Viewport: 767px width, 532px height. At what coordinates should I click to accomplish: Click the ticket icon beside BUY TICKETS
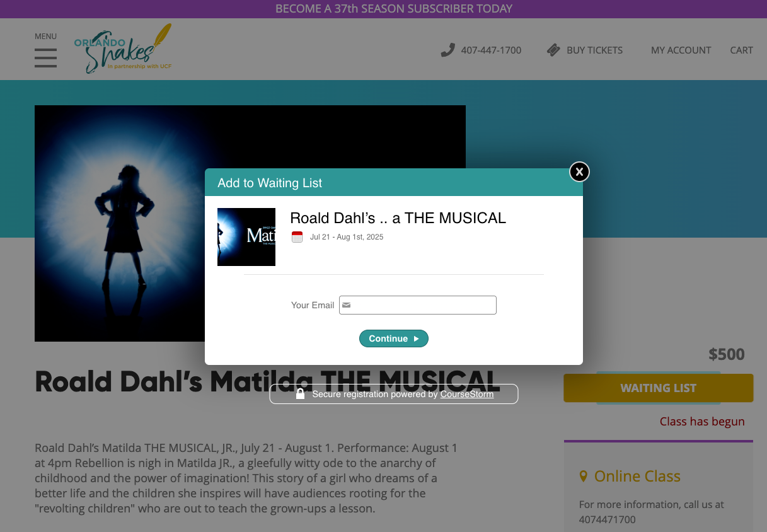[x=553, y=50]
